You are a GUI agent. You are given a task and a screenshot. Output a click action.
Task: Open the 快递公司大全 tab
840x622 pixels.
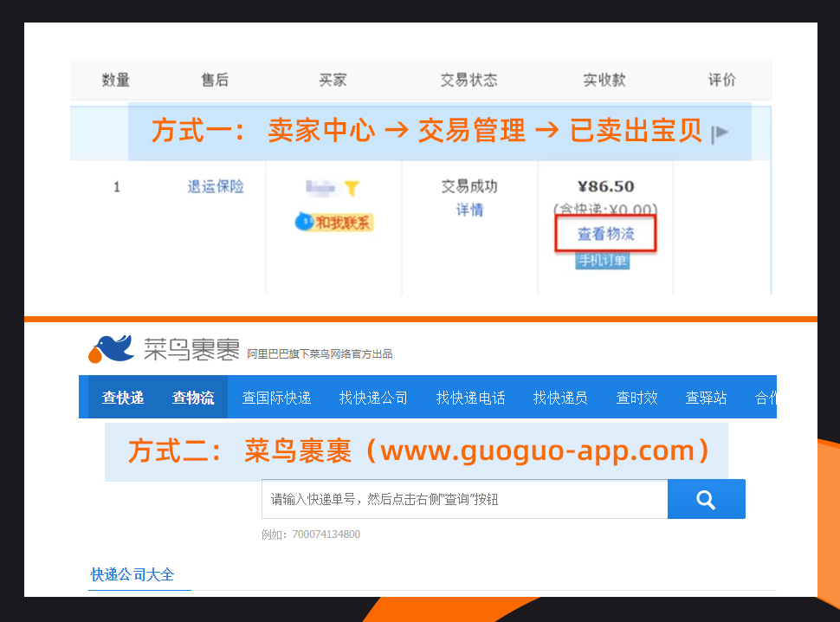pos(132,574)
